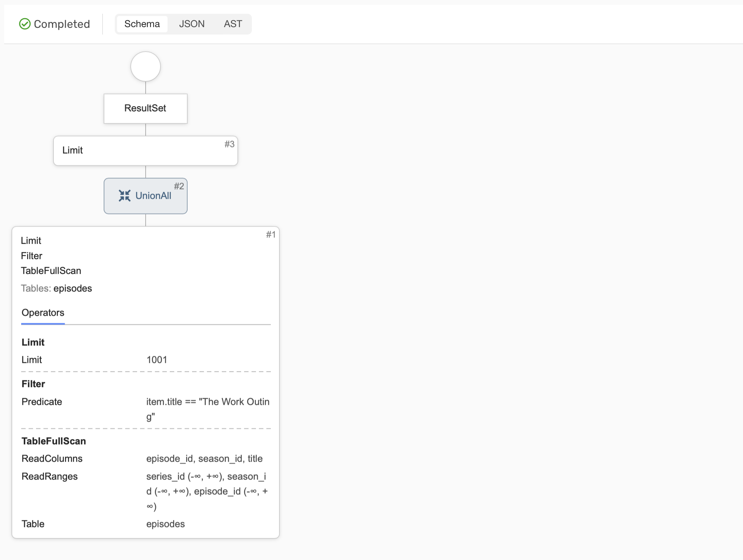743x560 pixels.
Task: Click the Predicate expression for The Work Outing
Action: point(208,402)
